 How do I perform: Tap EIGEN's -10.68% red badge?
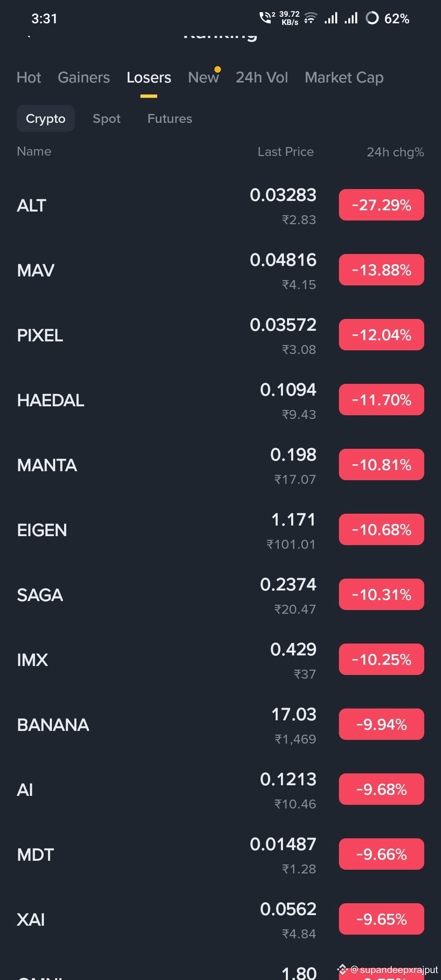coord(381,530)
